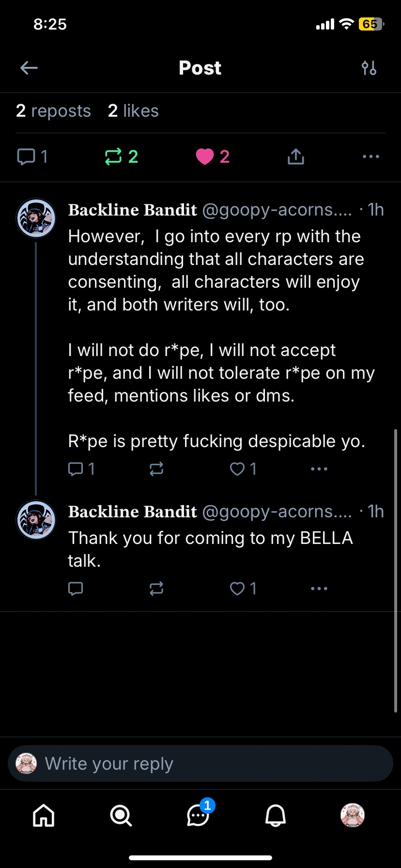View the 2 likes list
The image size is (401, 868).
point(133,111)
